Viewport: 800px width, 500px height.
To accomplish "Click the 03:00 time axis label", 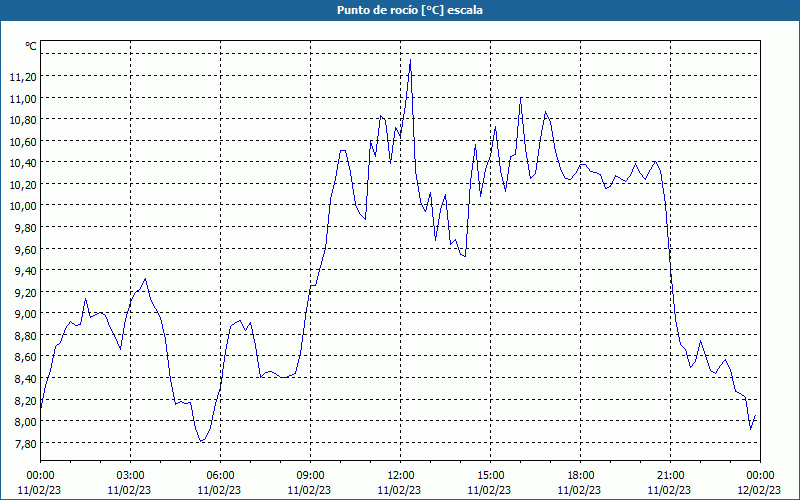I will click(130, 476).
